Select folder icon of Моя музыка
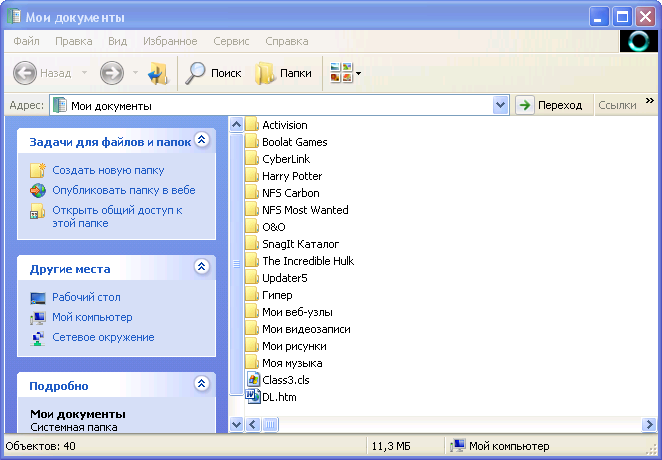 pyautogui.click(x=252, y=363)
